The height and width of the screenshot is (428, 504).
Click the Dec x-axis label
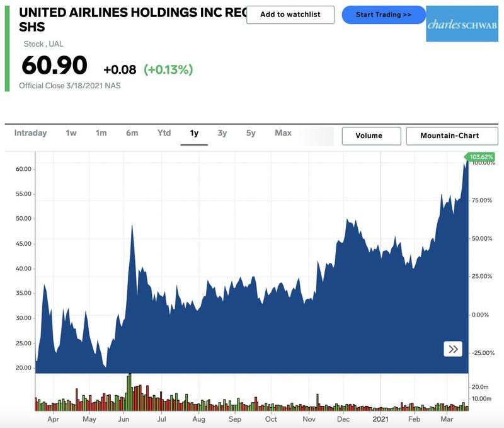pos(343,419)
